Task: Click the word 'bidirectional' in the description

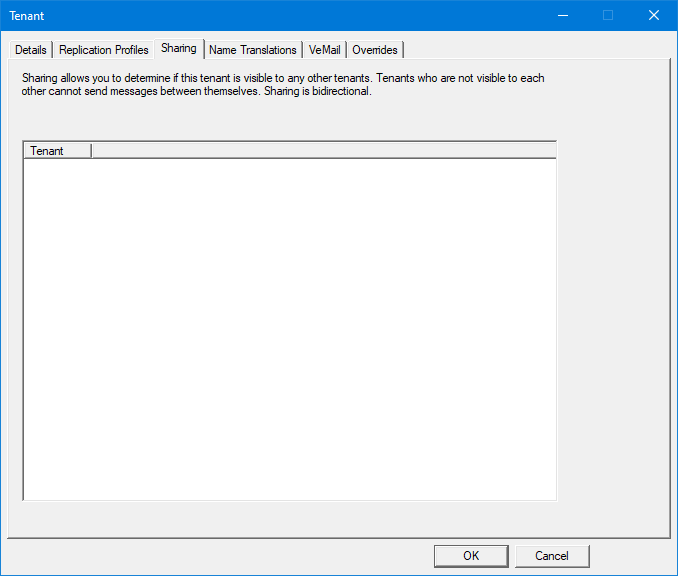Action: click(x=341, y=91)
